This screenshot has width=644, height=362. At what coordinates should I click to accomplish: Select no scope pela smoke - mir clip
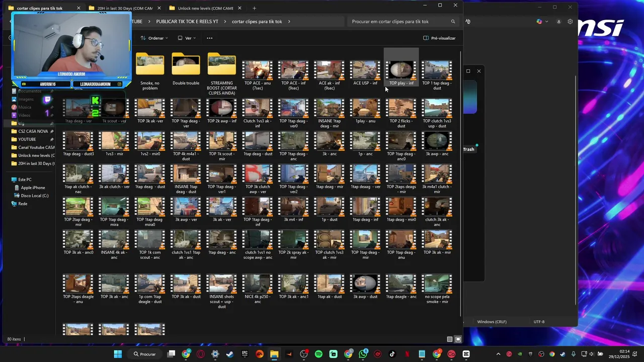pyautogui.click(x=437, y=289)
